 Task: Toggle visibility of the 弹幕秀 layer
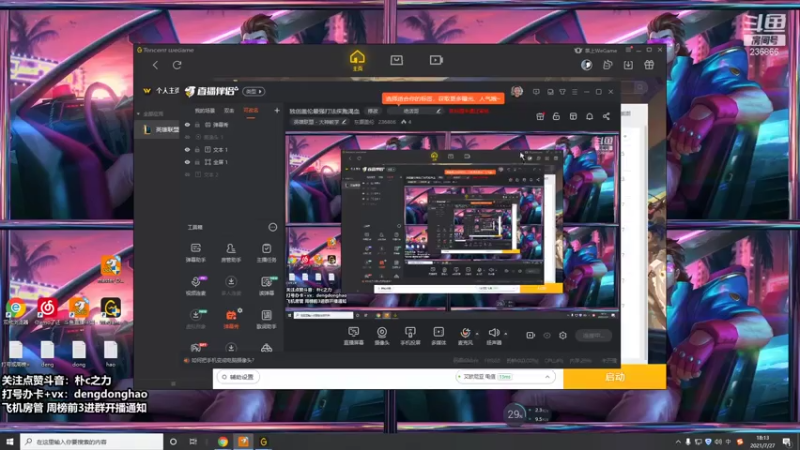(x=187, y=124)
